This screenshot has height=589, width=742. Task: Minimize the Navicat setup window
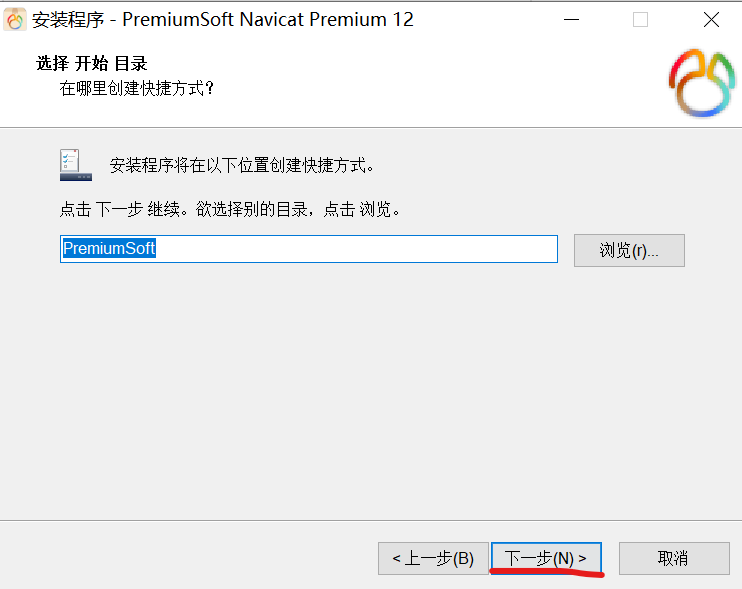click(x=571, y=20)
